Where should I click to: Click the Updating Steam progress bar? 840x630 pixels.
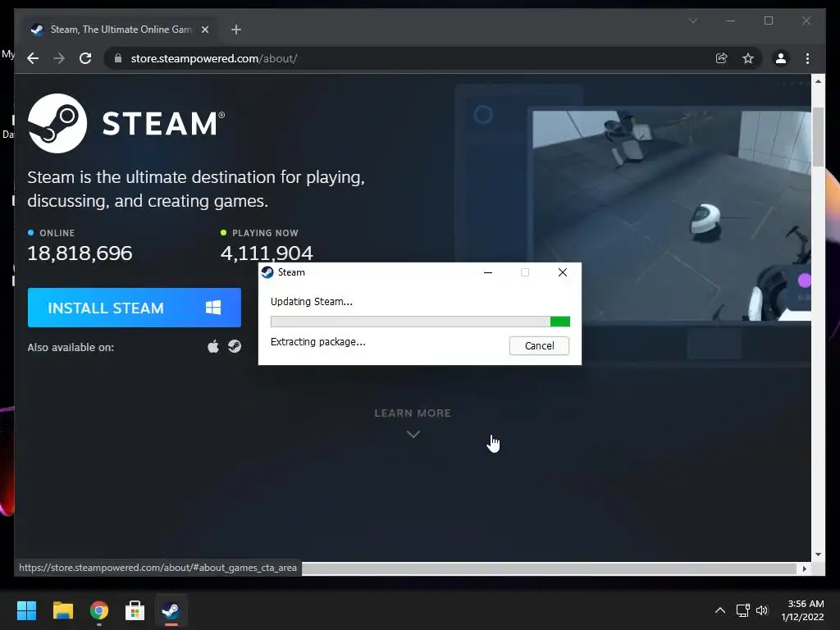[420, 322]
